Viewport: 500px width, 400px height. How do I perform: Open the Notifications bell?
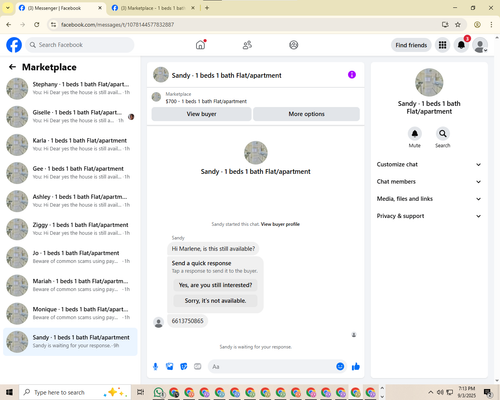click(x=461, y=45)
